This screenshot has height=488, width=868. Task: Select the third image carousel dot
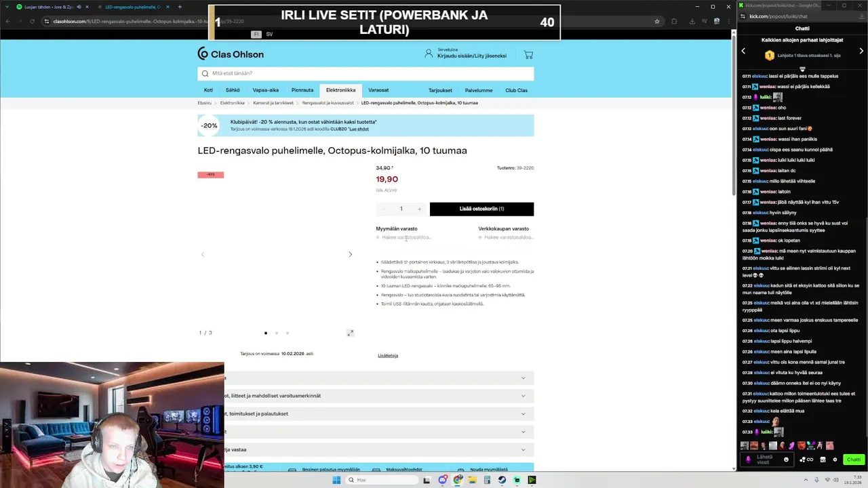coord(288,333)
